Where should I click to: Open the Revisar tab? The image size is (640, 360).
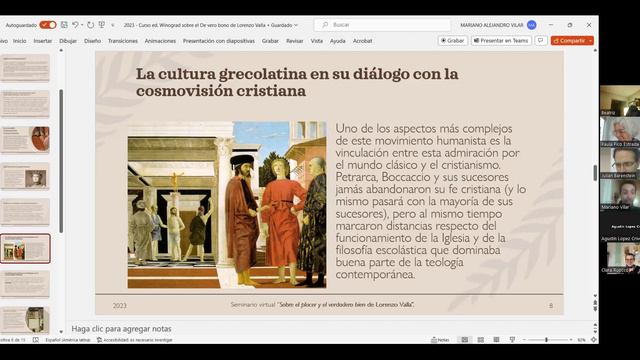[294, 41]
